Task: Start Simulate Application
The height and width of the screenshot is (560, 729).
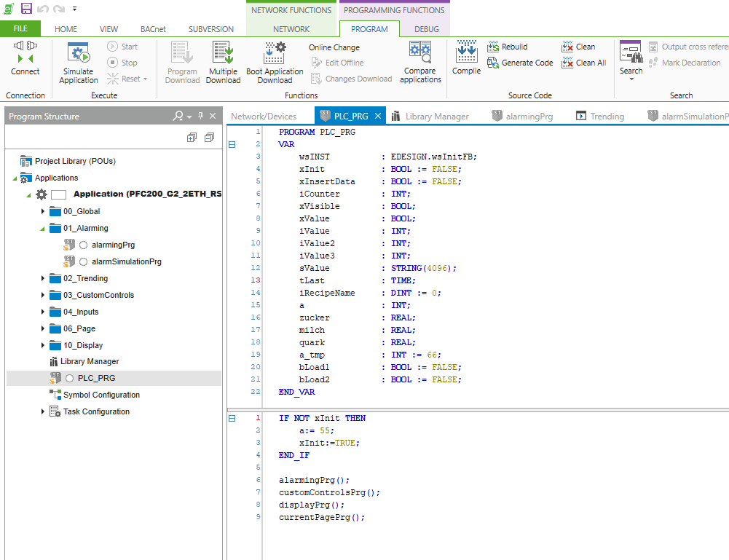Action: point(78,54)
